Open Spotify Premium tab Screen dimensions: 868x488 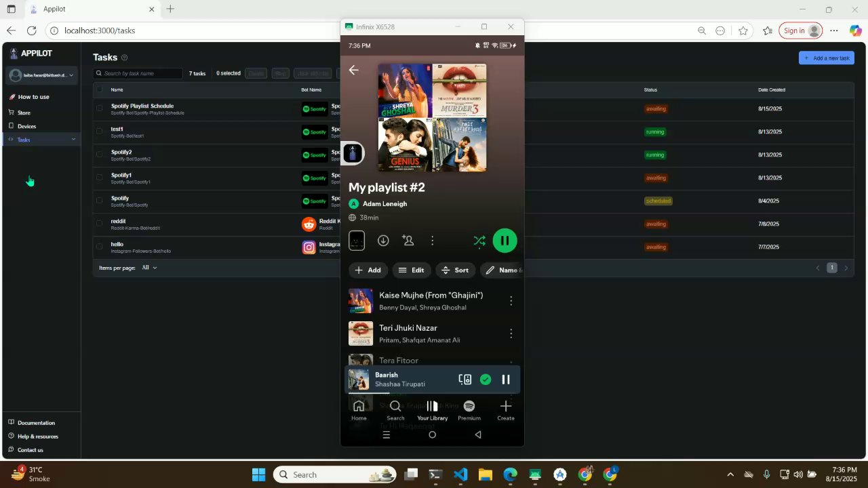(x=469, y=410)
